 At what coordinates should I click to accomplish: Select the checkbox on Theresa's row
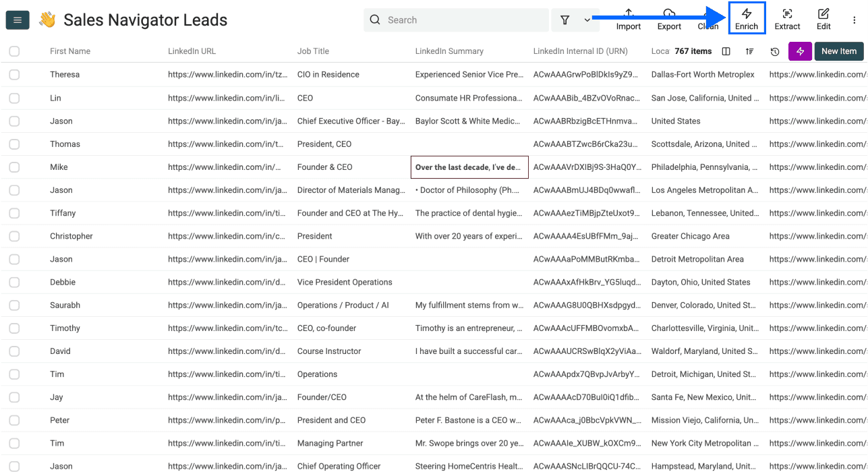tap(14, 74)
